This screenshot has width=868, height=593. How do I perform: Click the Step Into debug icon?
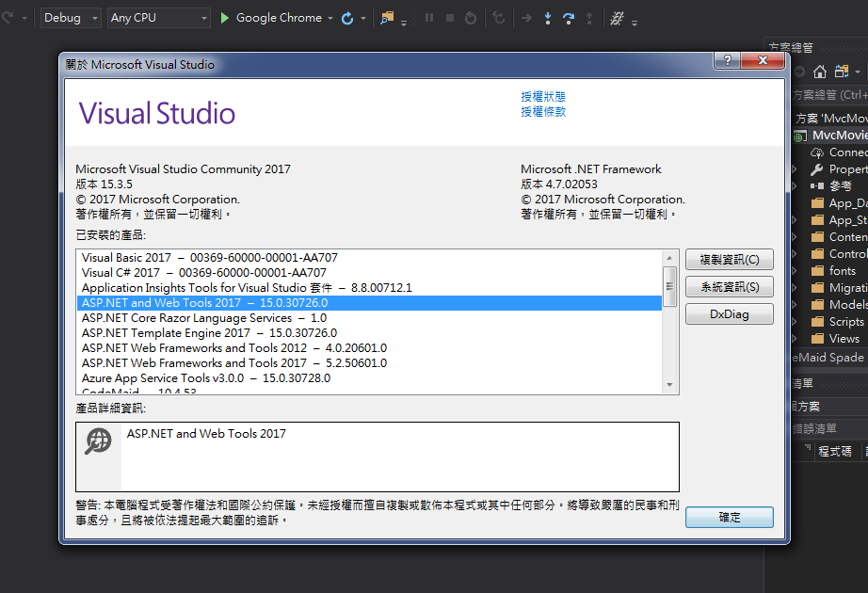[x=548, y=18]
